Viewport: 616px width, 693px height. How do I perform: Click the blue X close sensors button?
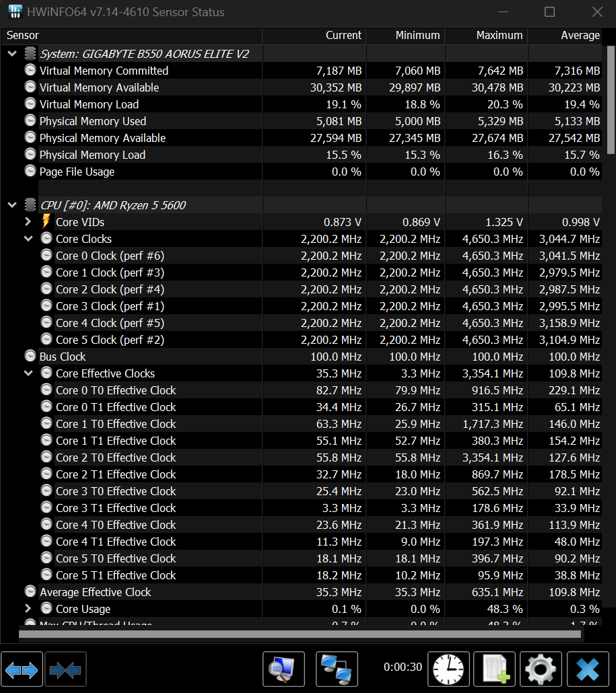[x=588, y=669]
